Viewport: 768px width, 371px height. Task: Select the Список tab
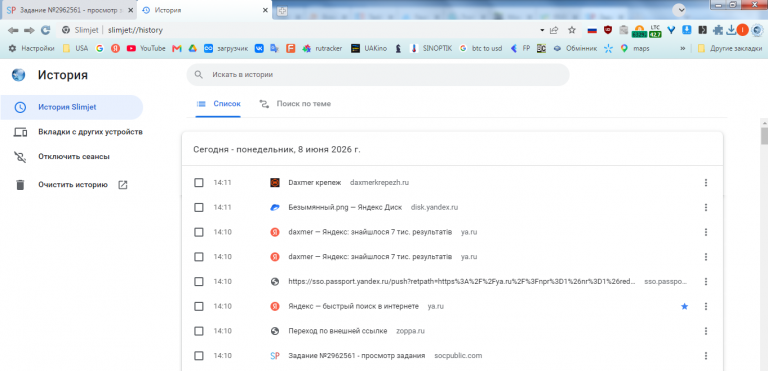click(218, 104)
